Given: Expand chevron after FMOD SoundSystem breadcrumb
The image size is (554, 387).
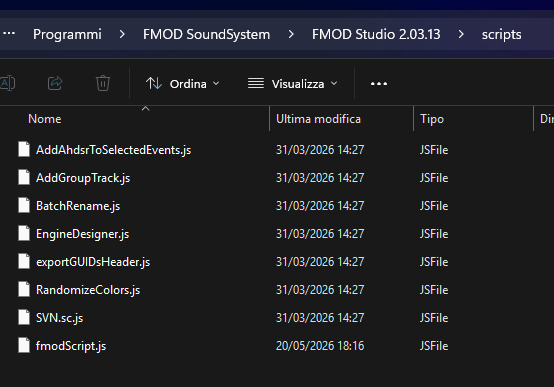Looking at the screenshot, I should [291, 34].
